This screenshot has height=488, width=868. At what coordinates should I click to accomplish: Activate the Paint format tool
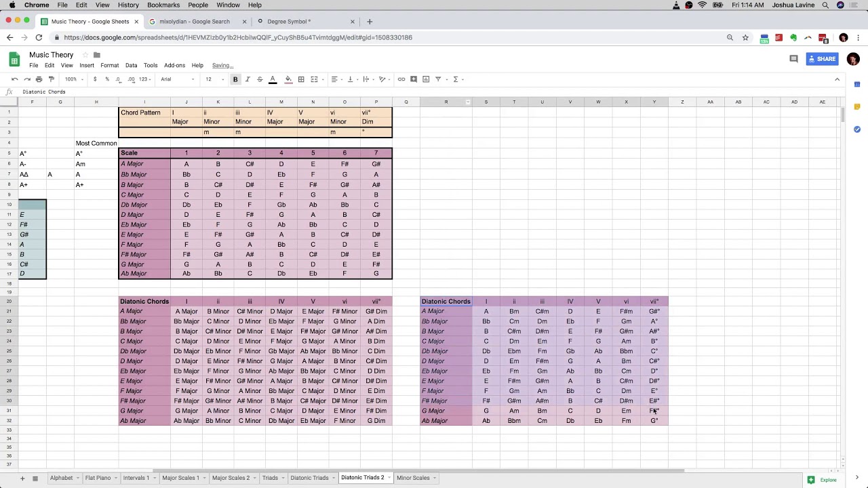pyautogui.click(x=51, y=79)
